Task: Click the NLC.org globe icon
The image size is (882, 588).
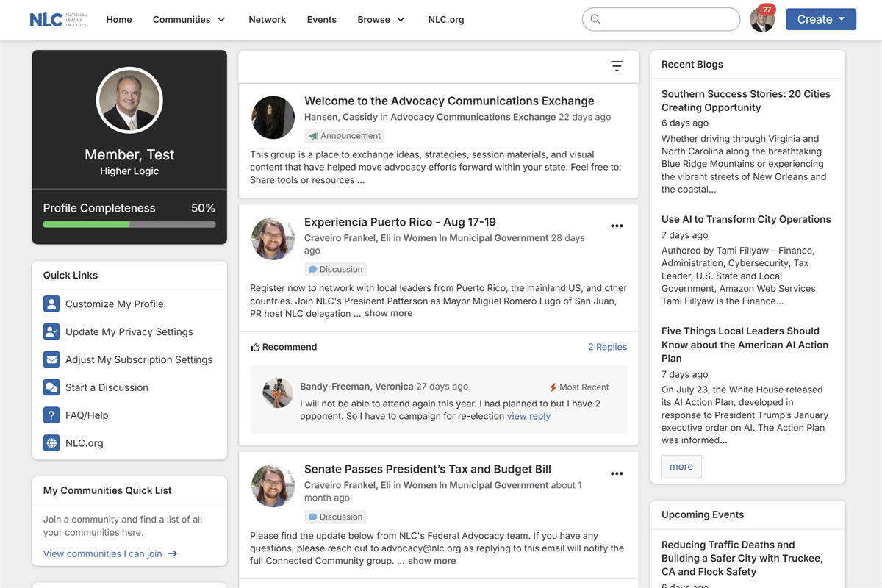Action: pos(51,443)
